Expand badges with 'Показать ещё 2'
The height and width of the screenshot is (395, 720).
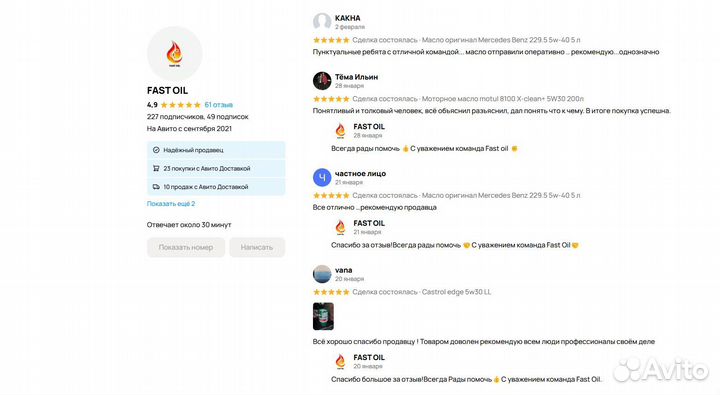pyautogui.click(x=171, y=203)
